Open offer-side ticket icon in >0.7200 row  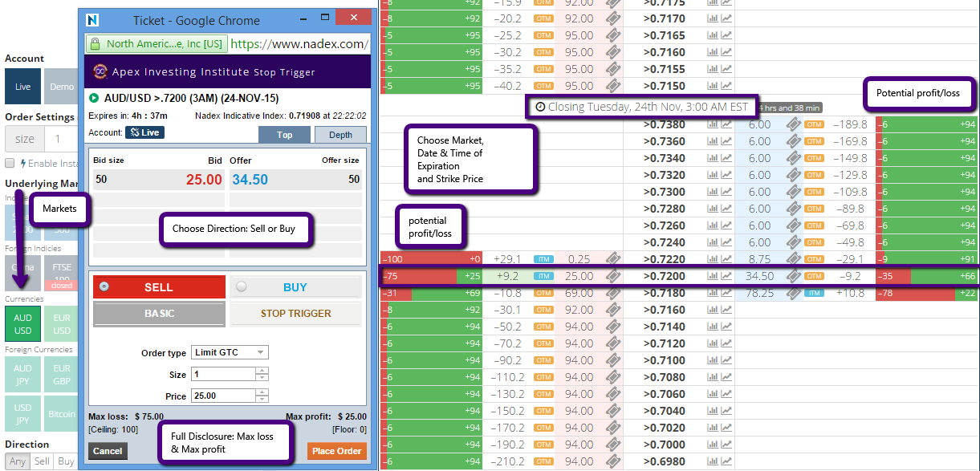pos(794,276)
